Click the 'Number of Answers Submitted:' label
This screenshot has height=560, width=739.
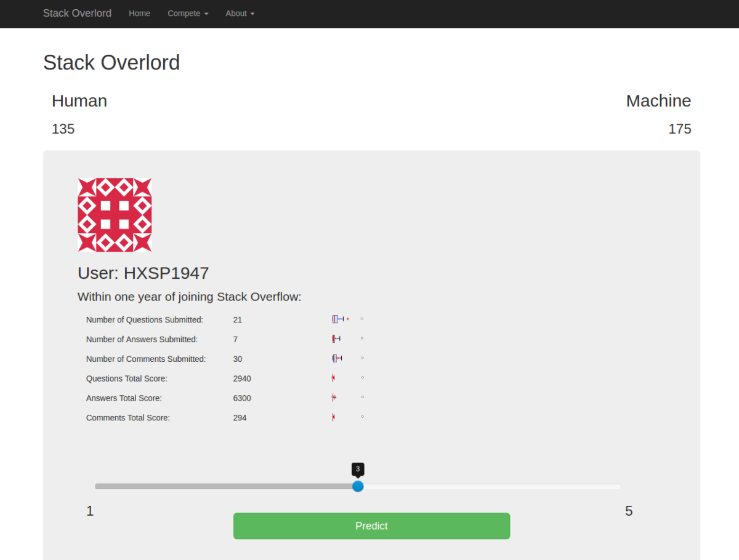point(142,340)
